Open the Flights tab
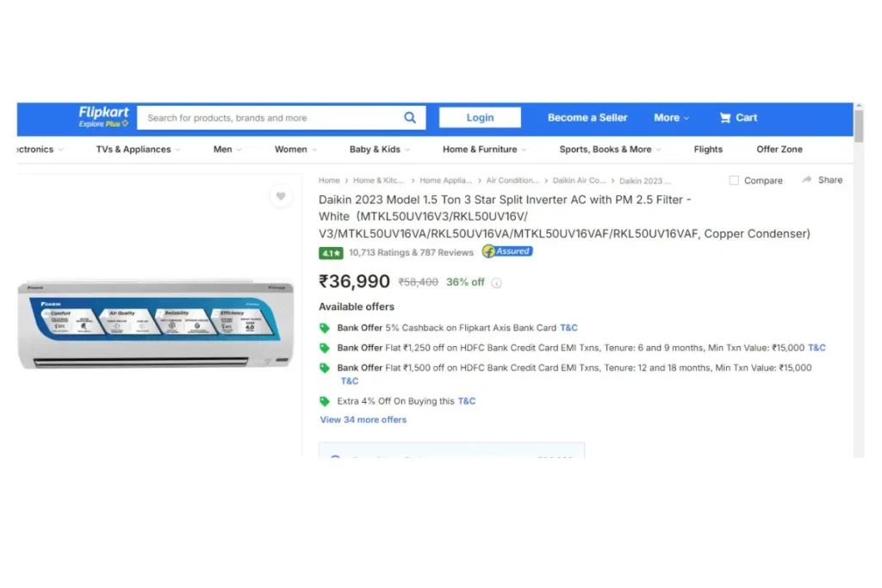The height and width of the screenshot is (588, 882). pyautogui.click(x=708, y=150)
